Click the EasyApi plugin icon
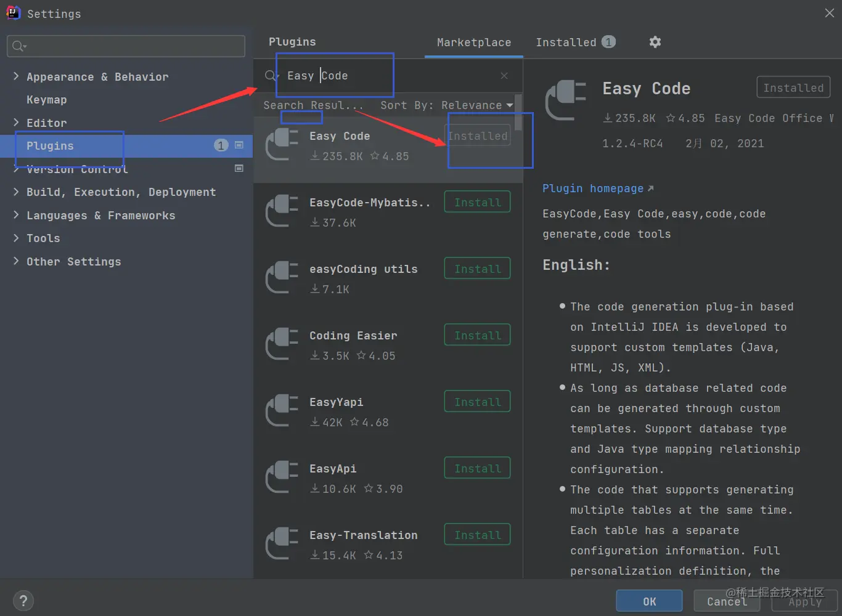 click(x=282, y=478)
